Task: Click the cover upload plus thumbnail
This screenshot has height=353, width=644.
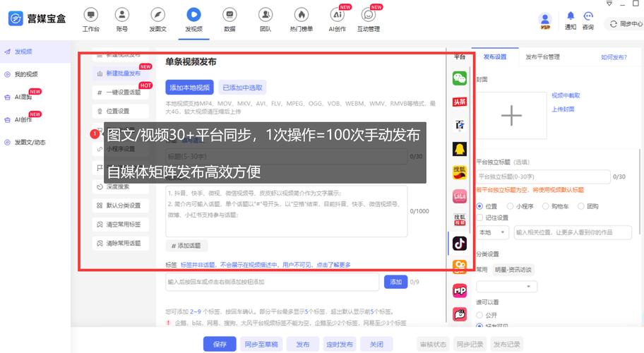Action: 511,115
